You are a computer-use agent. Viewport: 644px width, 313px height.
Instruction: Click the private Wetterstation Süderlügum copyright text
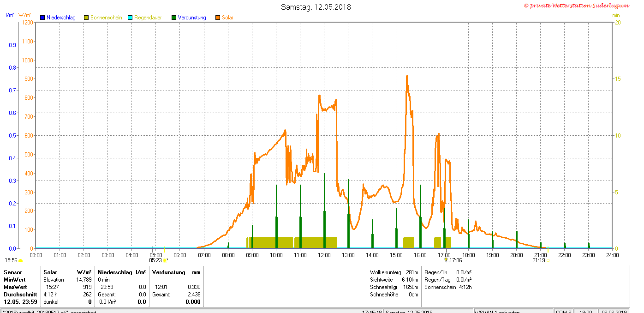[x=577, y=6]
